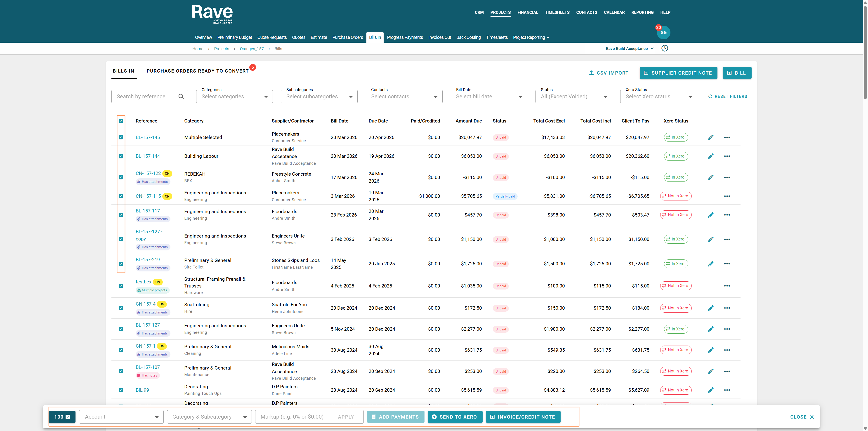Switch to Purchase Orders Ready To Convert tab
Viewport: 868px width, 431px height.
click(x=198, y=71)
